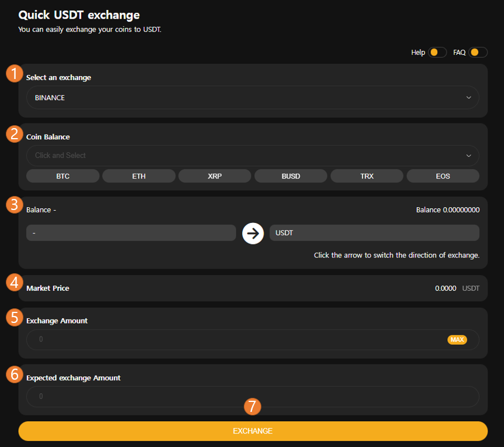
Task: Click the orange step 1 badge
Action: (15, 74)
